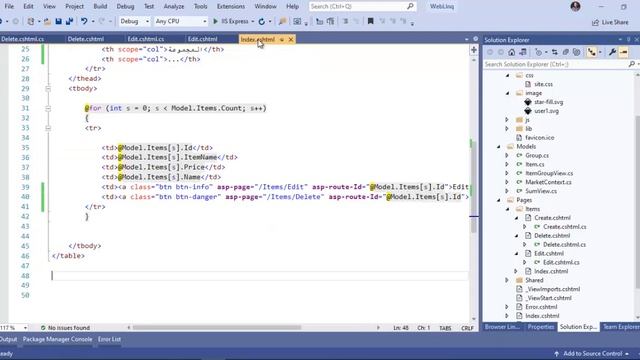Open the Build menu

tap(100, 7)
